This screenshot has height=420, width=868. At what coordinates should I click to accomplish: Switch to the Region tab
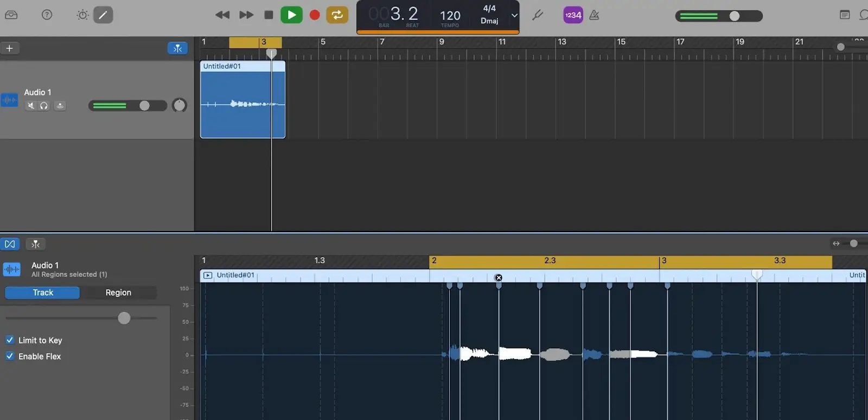pos(118,292)
